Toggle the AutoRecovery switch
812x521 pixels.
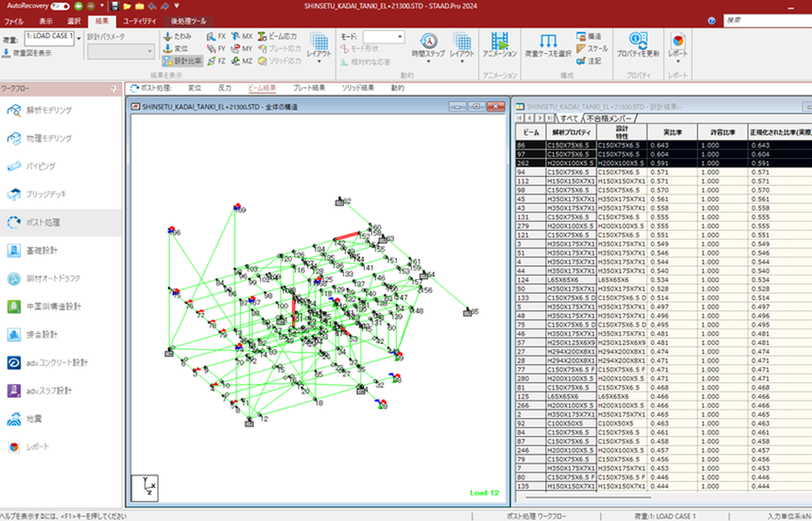click(60, 6)
